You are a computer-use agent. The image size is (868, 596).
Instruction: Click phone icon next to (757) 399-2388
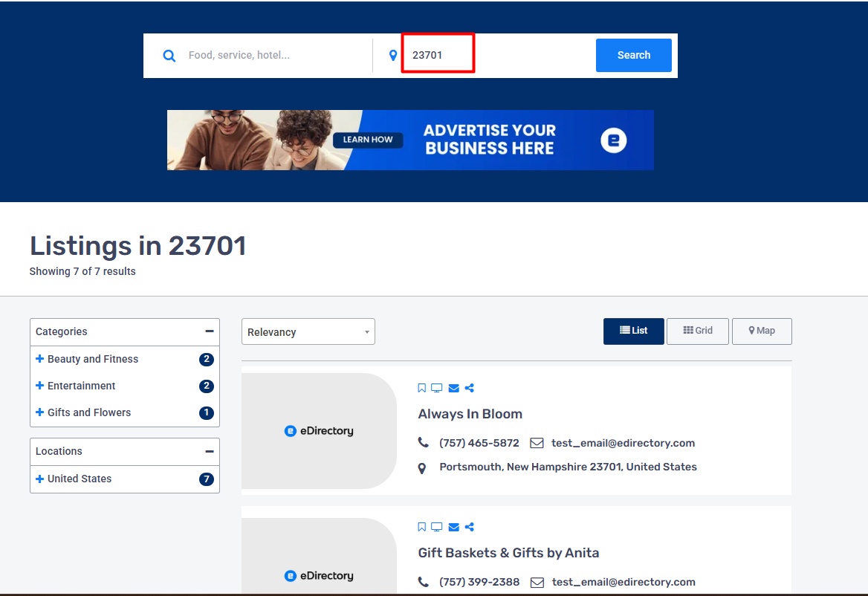point(423,582)
